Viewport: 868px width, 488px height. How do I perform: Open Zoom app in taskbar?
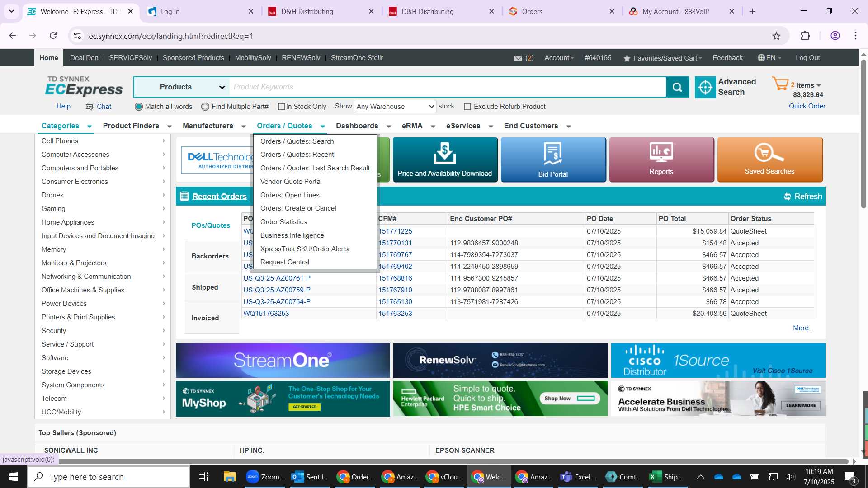265,477
